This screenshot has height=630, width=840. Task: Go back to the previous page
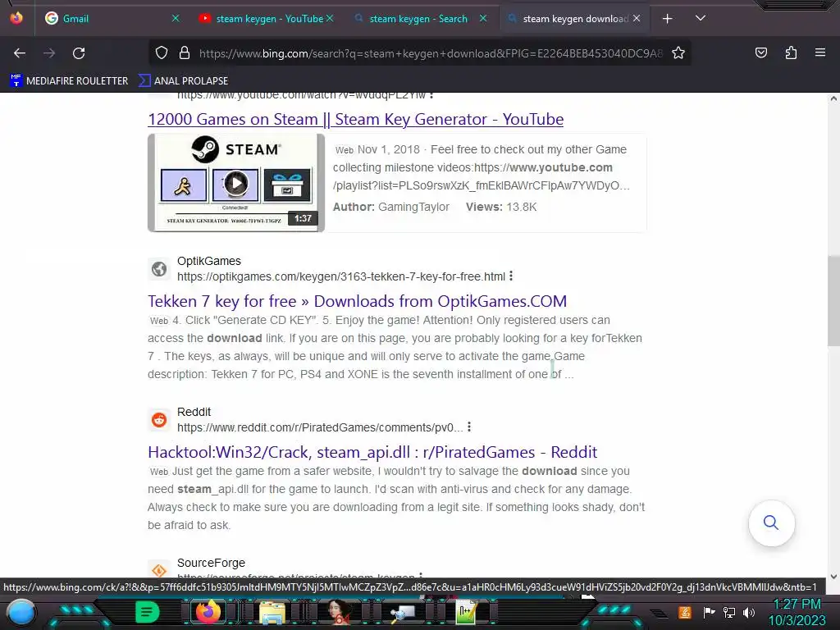tap(20, 53)
